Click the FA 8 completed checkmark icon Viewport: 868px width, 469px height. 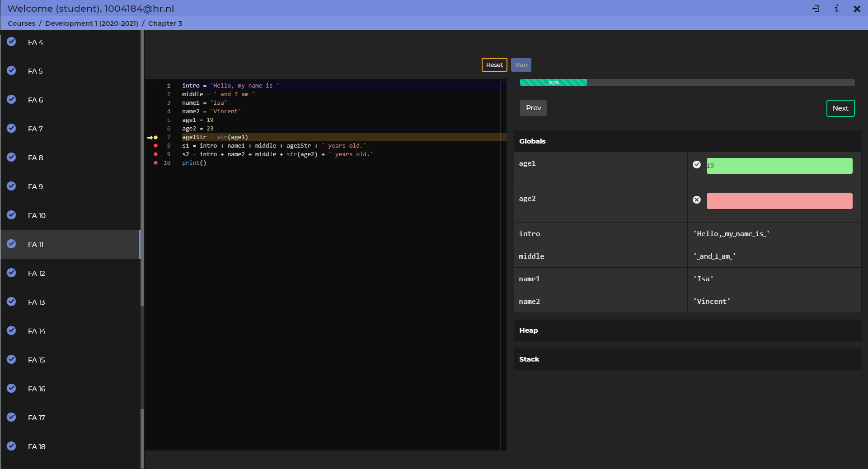click(12, 157)
